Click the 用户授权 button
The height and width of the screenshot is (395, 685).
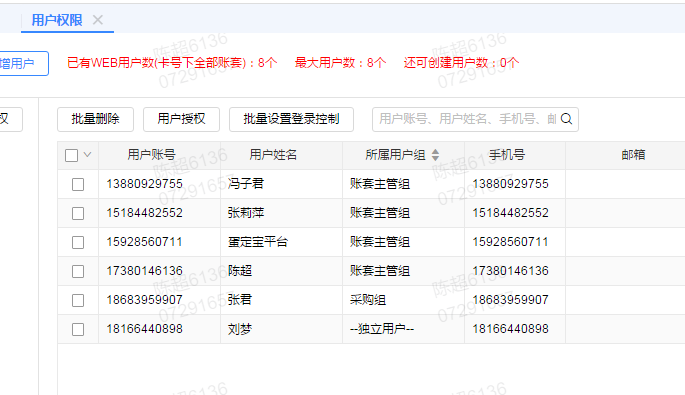(x=181, y=119)
